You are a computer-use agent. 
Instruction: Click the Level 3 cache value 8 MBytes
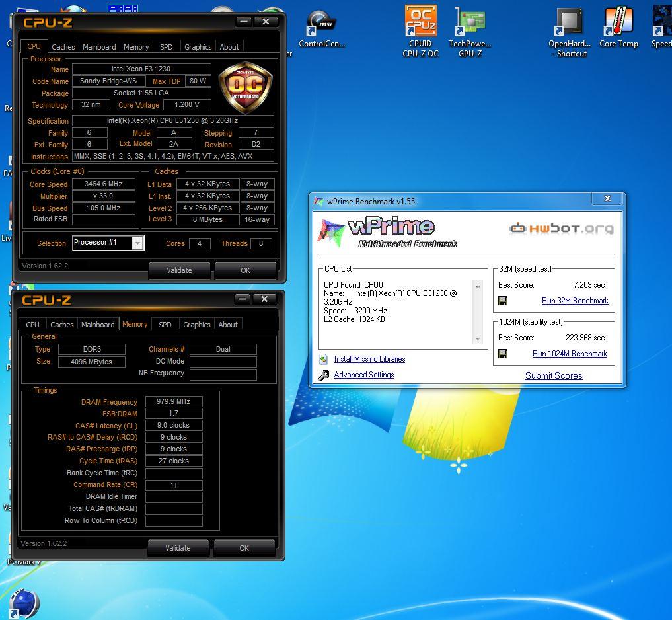pyautogui.click(x=208, y=219)
